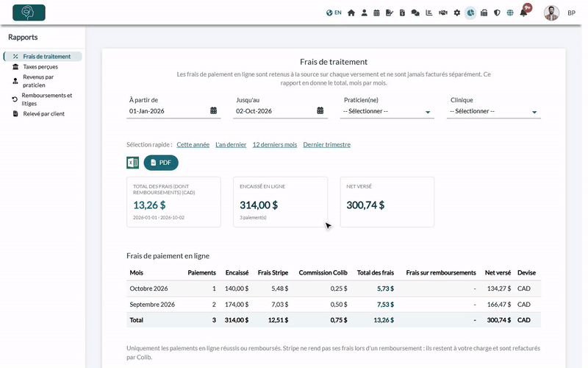The image size is (588, 368).
Task: Click the BP user initials
Action: (x=571, y=13)
